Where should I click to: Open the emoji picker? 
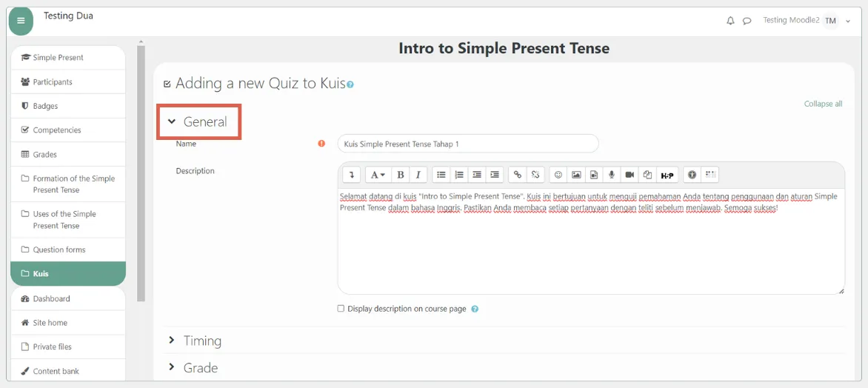[558, 175]
